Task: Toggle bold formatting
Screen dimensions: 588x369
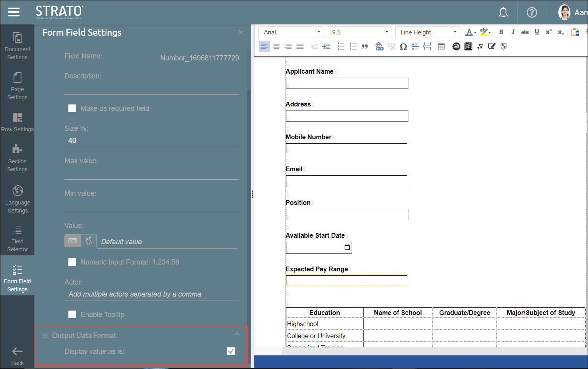Action: 501,32
